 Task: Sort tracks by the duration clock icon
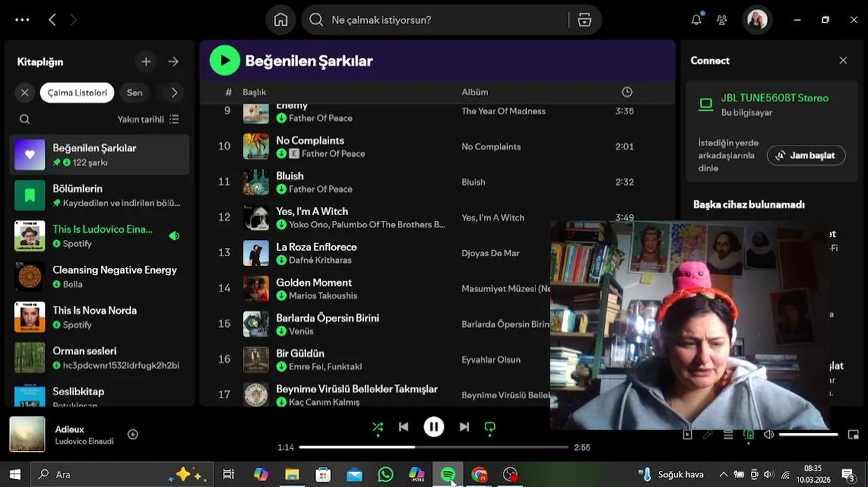[x=627, y=92]
